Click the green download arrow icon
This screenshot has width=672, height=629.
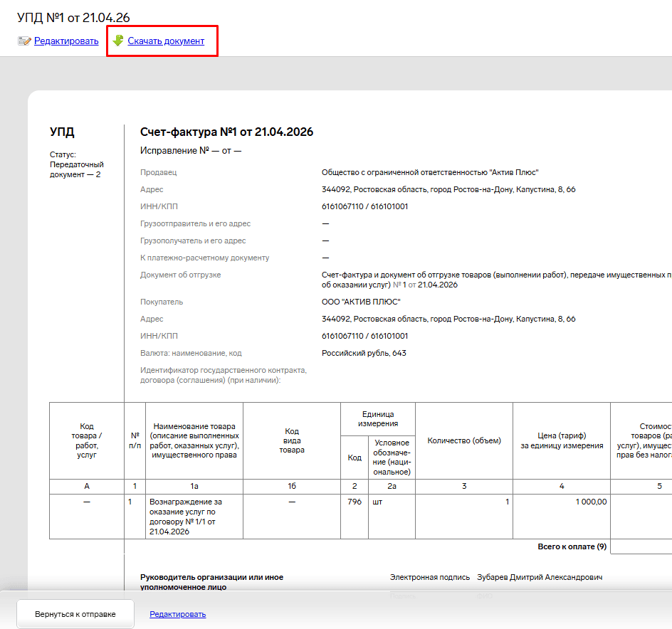(x=118, y=41)
